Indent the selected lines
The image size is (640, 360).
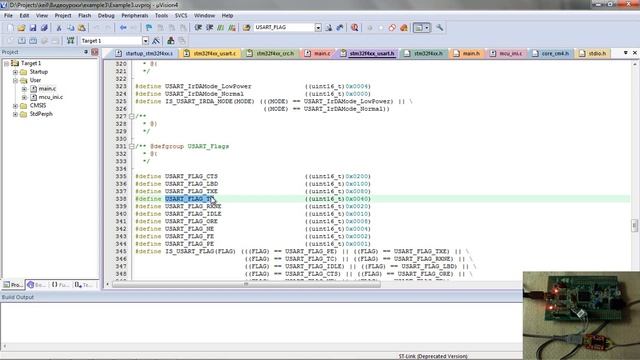click(198, 28)
